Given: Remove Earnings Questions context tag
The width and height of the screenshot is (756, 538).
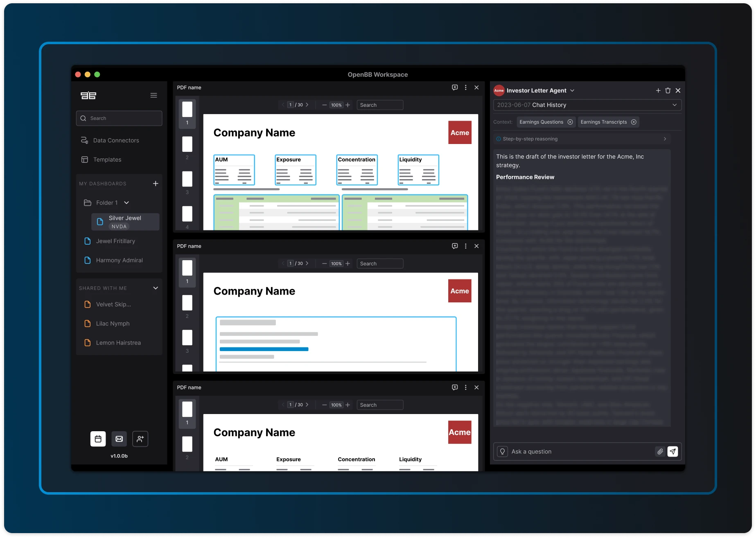Looking at the screenshot, I should (570, 122).
